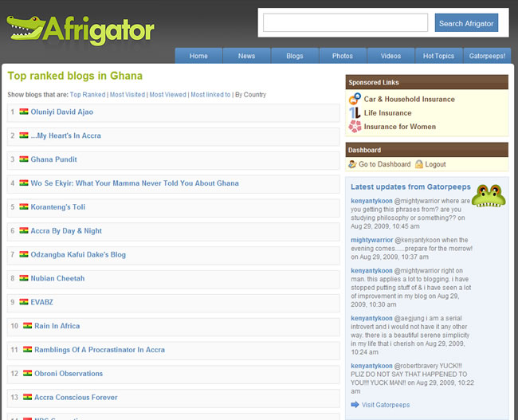Click Latest updates from Gatorpeeps heading
This screenshot has height=420, width=518.
click(410, 186)
